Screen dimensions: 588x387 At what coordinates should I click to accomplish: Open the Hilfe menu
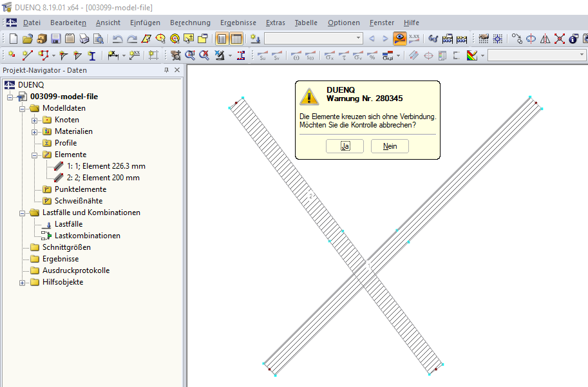(412, 23)
